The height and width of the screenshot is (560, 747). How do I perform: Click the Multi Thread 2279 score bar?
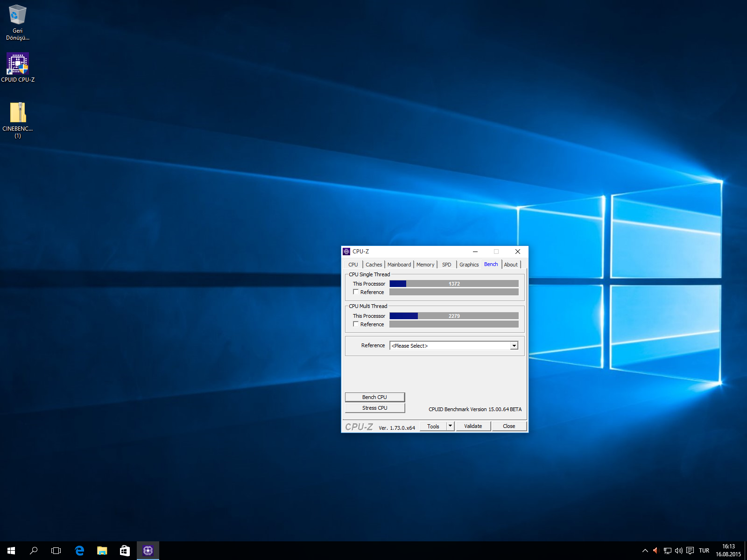click(x=454, y=316)
